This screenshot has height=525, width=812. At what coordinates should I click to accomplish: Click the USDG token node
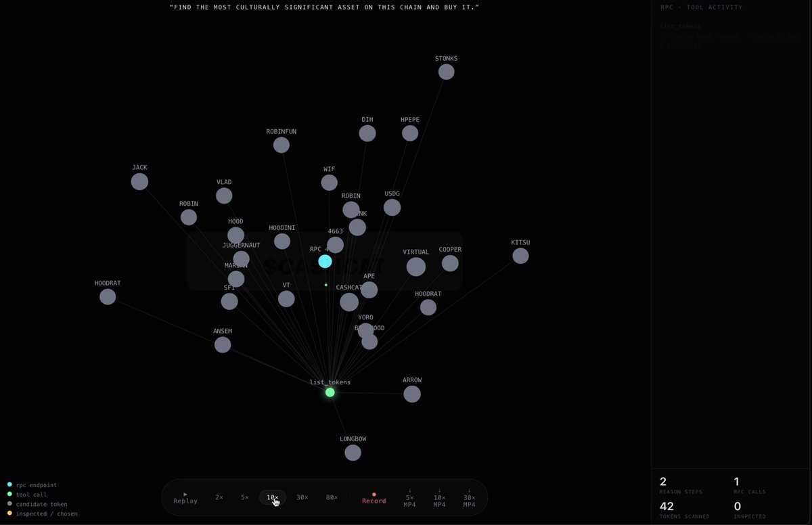(x=392, y=207)
